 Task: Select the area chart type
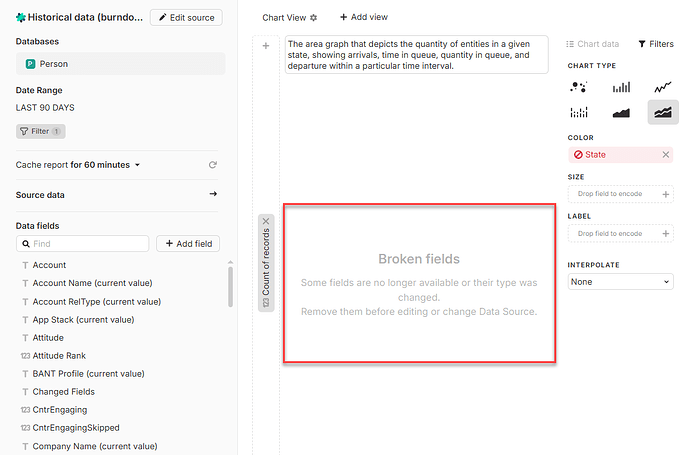[x=621, y=113]
